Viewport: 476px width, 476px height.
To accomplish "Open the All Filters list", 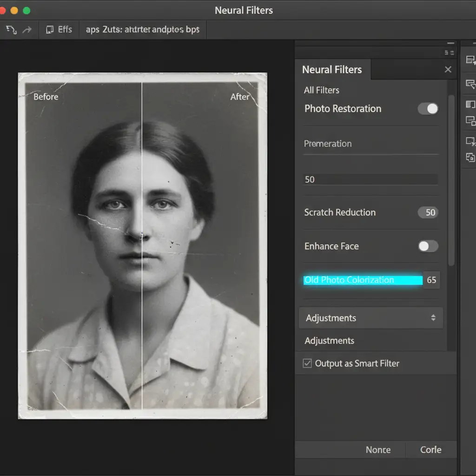I will click(x=322, y=90).
